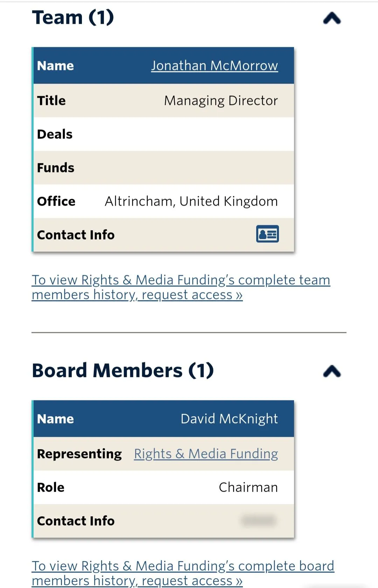This screenshot has width=378, height=588.
Task: Click the David McKnight name text
Action: (229, 419)
